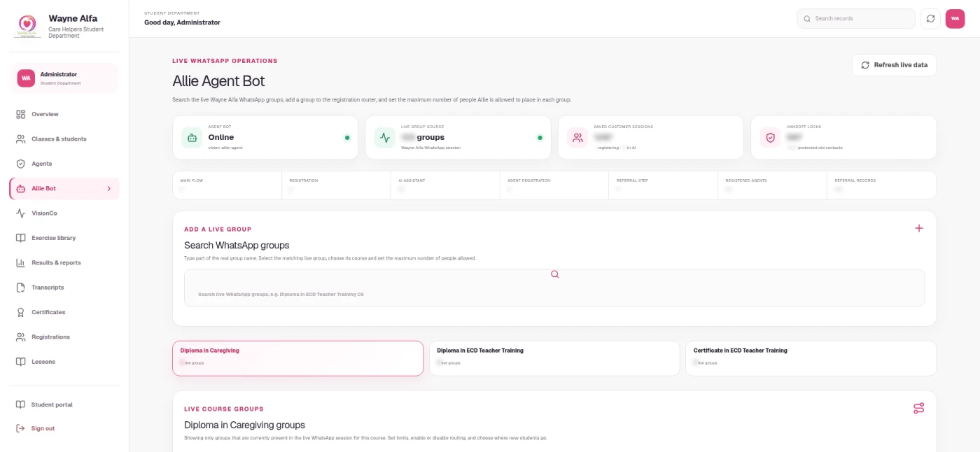
Task: Click the Agents shield icon
Action: point(20,164)
